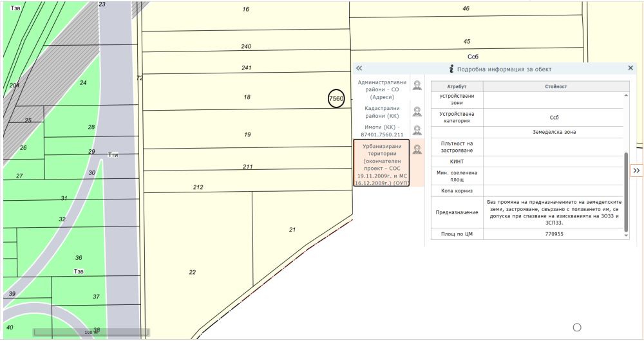Image resolution: width=644 pixels, height=341 pixels.
Task: Locate Административни райони object on map
Action: pos(417,86)
